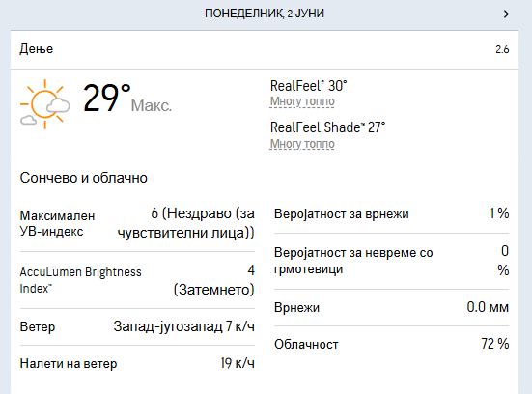Open the Понеделник, 2 јуни date header

click(x=265, y=14)
